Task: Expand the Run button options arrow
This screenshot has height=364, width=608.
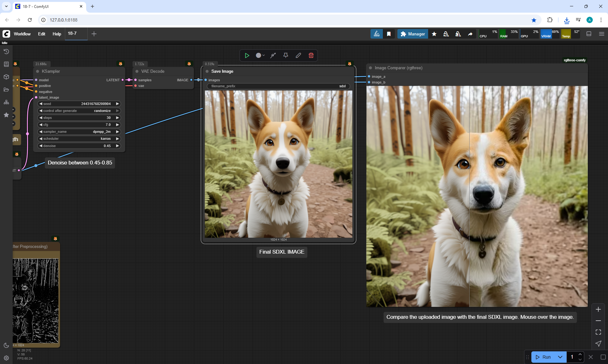Action: point(560,357)
